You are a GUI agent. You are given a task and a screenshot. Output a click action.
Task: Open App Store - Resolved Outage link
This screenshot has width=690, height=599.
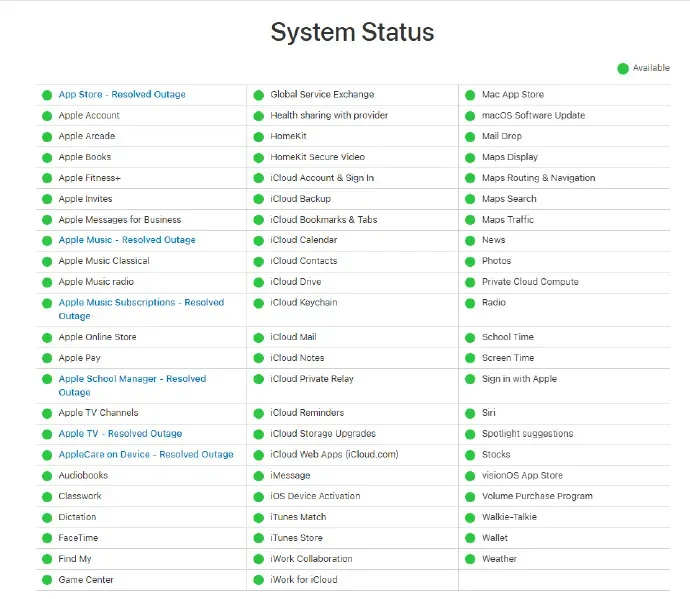point(122,95)
